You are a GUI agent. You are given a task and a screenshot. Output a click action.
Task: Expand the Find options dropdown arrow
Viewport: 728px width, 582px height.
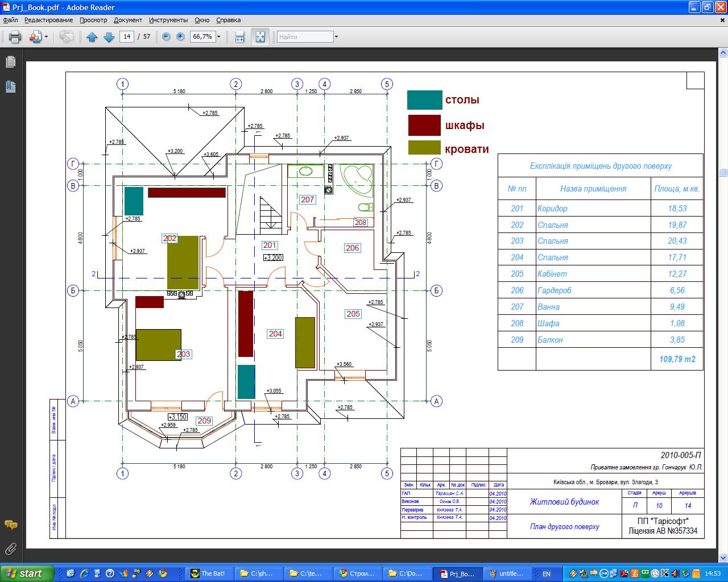(x=336, y=37)
